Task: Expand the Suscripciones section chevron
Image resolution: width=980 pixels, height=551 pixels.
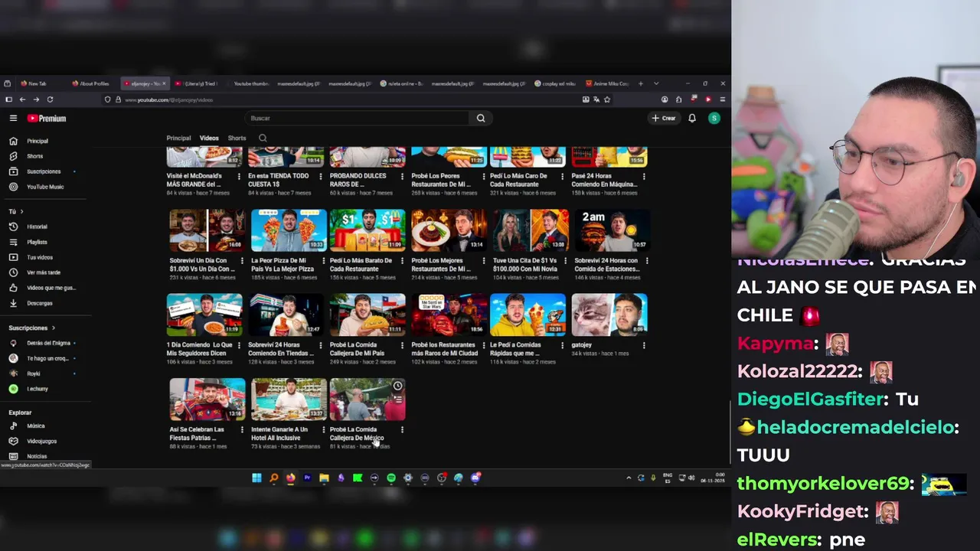Action: tap(53, 328)
